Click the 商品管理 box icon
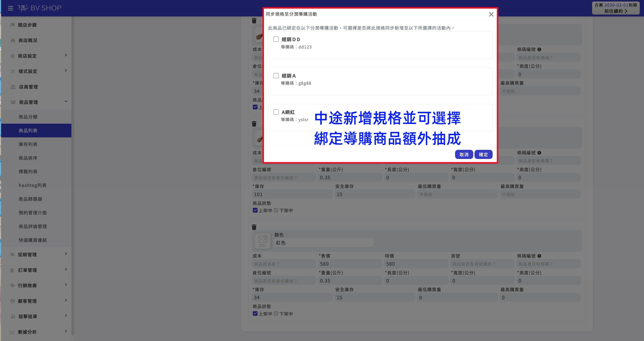The height and width of the screenshot is (341, 644). 13,102
